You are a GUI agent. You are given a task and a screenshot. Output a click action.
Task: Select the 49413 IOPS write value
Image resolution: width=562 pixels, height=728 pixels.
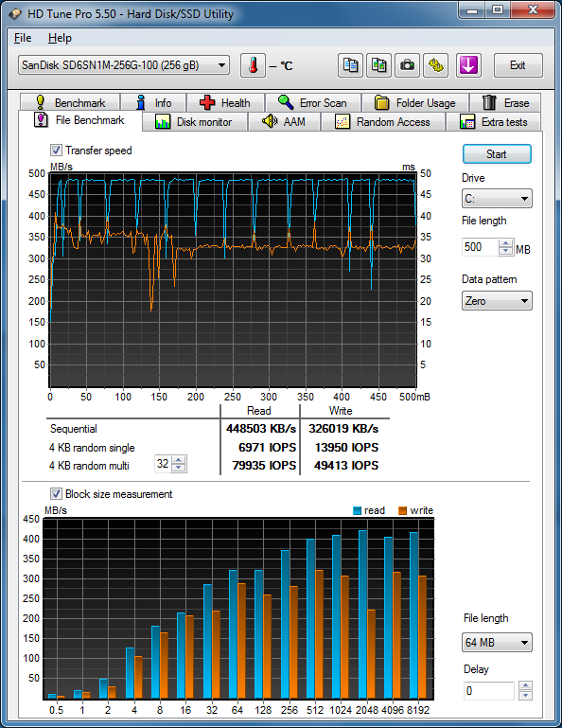pyautogui.click(x=346, y=466)
